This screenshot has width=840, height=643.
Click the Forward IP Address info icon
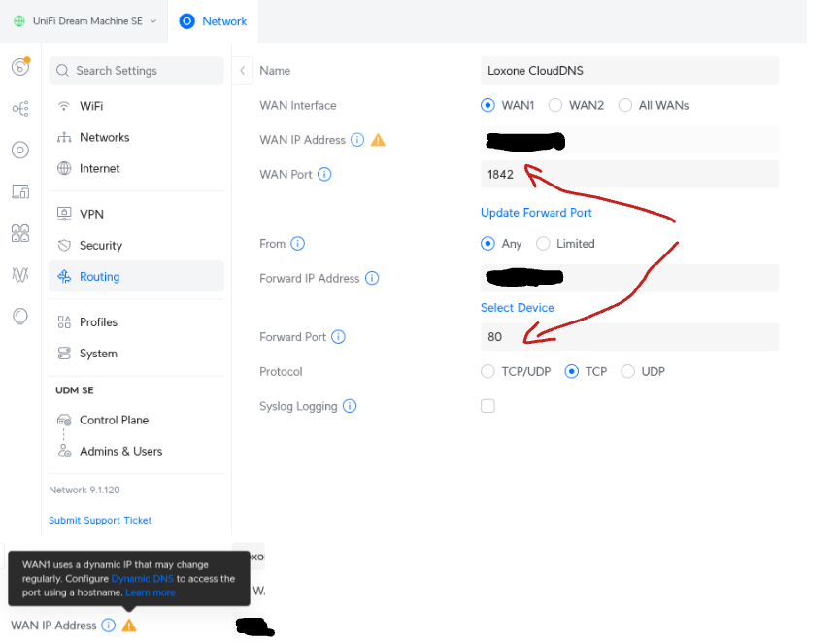click(372, 278)
